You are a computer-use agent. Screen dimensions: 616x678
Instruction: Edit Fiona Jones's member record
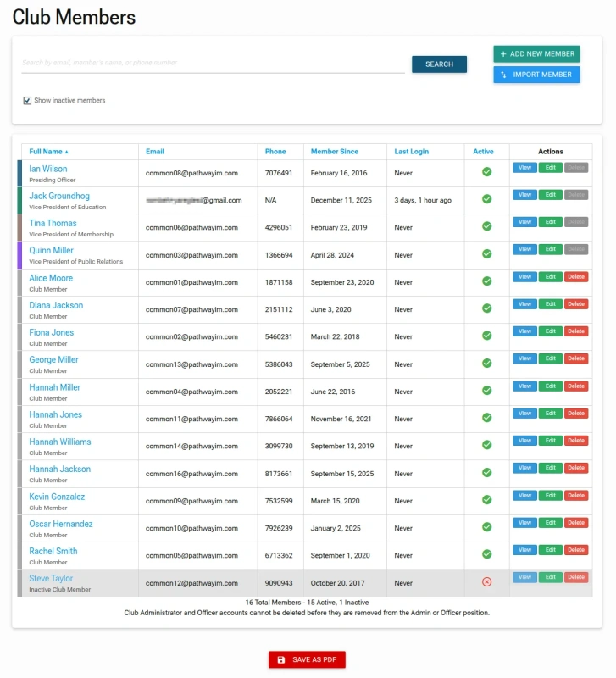tap(550, 331)
